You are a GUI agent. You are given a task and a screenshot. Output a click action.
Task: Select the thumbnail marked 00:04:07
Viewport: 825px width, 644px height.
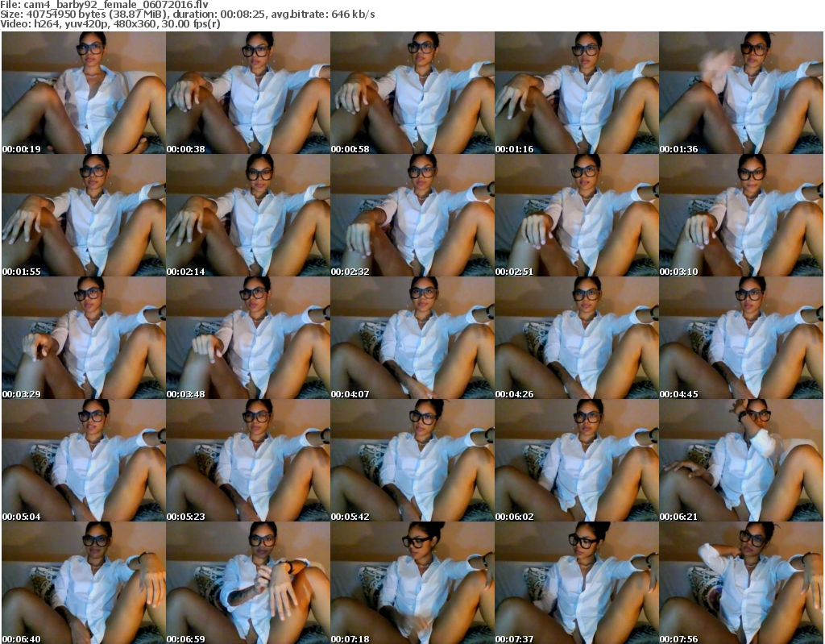click(412, 338)
